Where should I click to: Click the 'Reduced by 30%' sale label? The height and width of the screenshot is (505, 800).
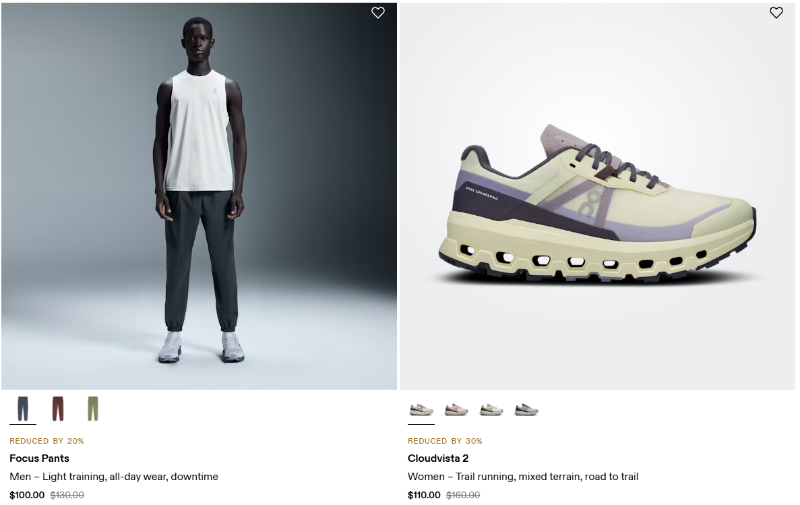pos(445,441)
